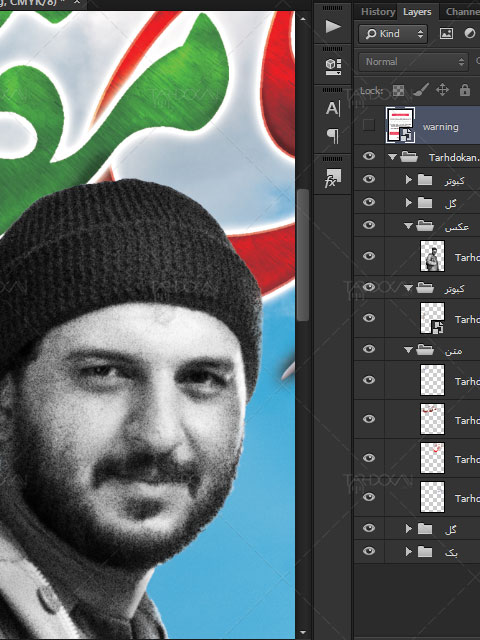Hide the عکس group
The height and width of the screenshot is (640, 480).
(369, 225)
